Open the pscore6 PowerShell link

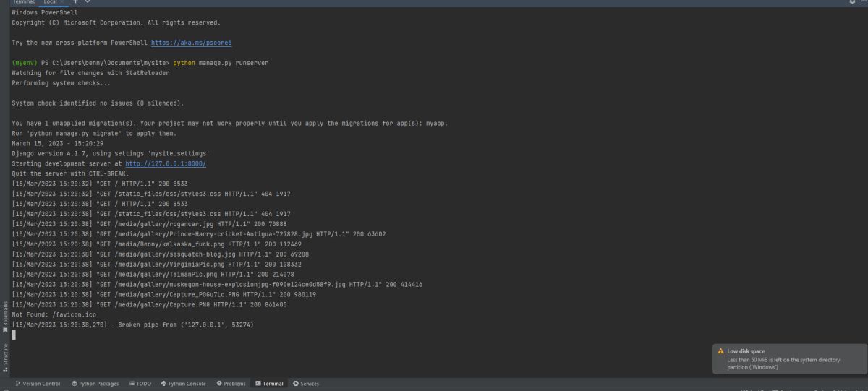pyautogui.click(x=191, y=43)
